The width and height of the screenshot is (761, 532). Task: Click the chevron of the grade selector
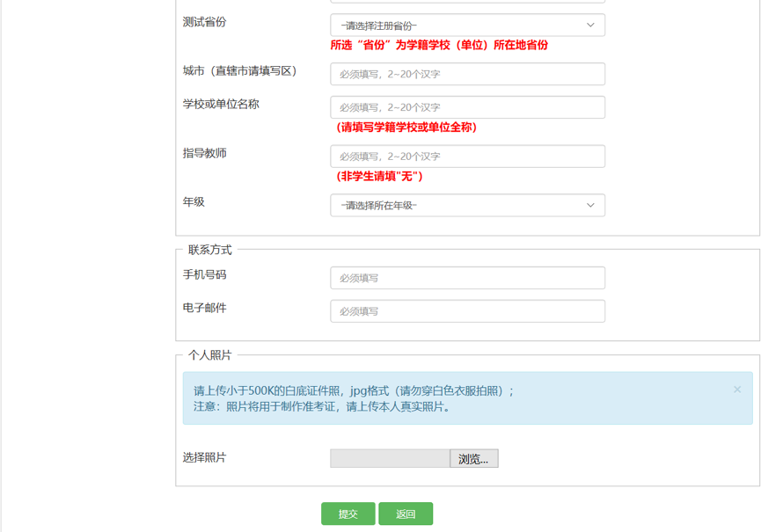point(590,206)
